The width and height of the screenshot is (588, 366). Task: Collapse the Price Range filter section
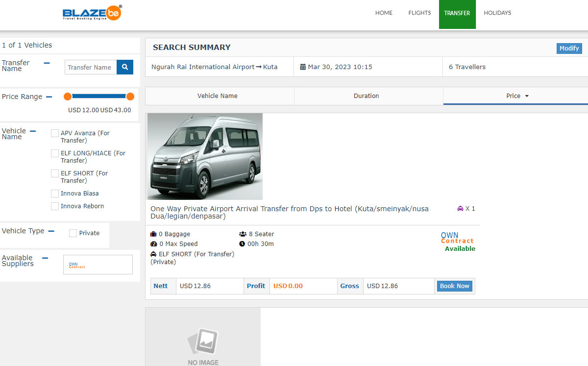pos(49,97)
